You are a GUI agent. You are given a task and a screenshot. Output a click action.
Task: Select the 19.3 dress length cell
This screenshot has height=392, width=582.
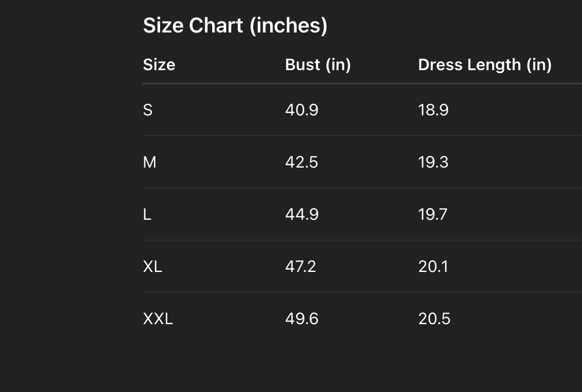tap(433, 162)
